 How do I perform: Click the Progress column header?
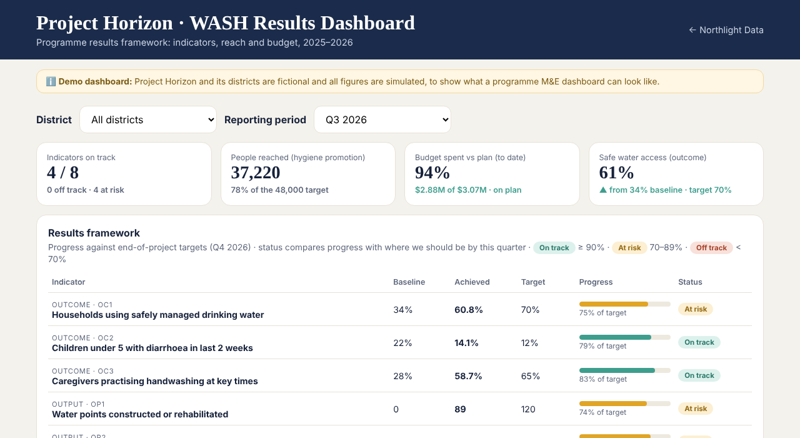coord(596,282)
